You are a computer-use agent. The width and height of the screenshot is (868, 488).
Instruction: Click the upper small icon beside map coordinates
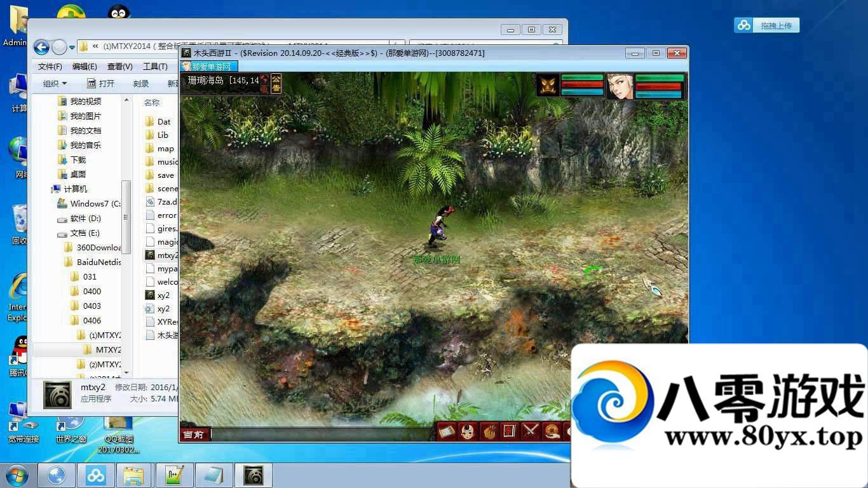click(x=264, y=79)
